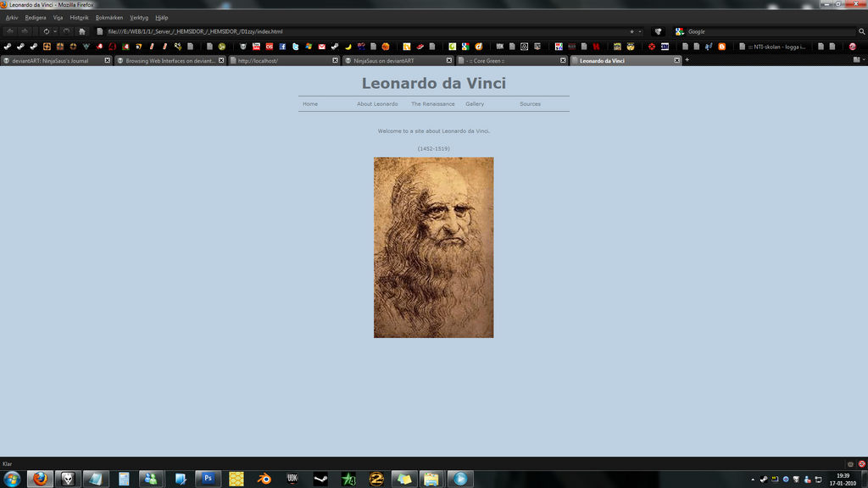Screen dimensions: 868x488
Task: Open the reload button dropdown arrow
Action: tap(55, 31)
